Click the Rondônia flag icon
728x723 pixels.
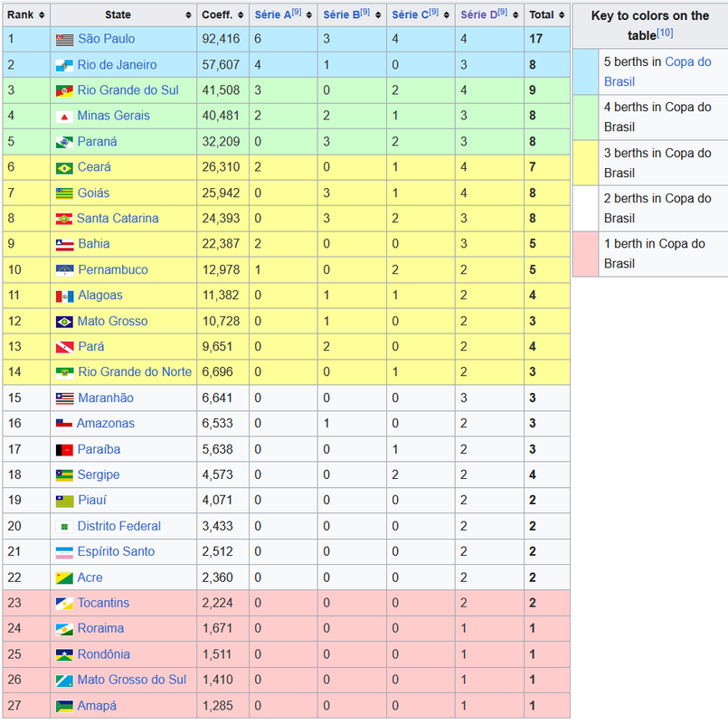coord(64,655)
